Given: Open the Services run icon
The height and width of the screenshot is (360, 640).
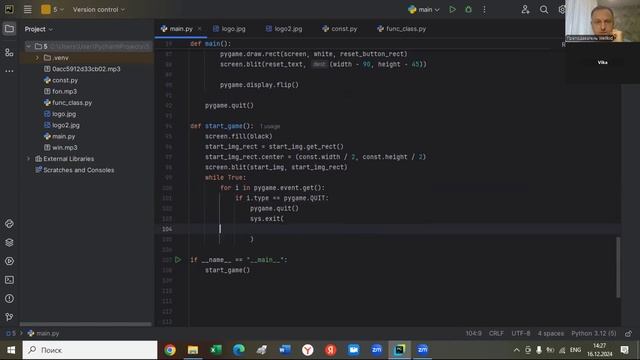Looking at the screenshot, I should tap(9, 261).
